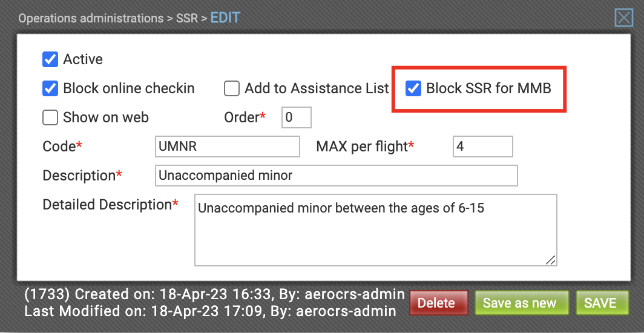Click the green SAVE button

[x=602, y=303]
